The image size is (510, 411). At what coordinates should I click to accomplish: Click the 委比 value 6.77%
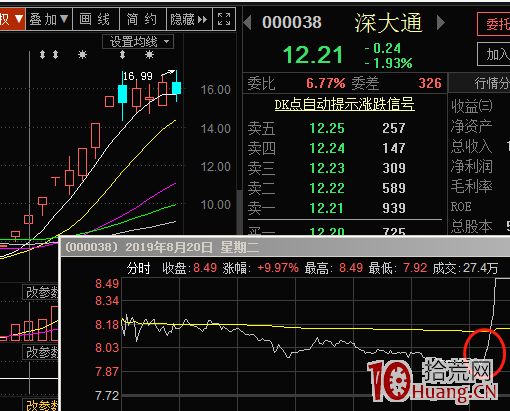326,83
